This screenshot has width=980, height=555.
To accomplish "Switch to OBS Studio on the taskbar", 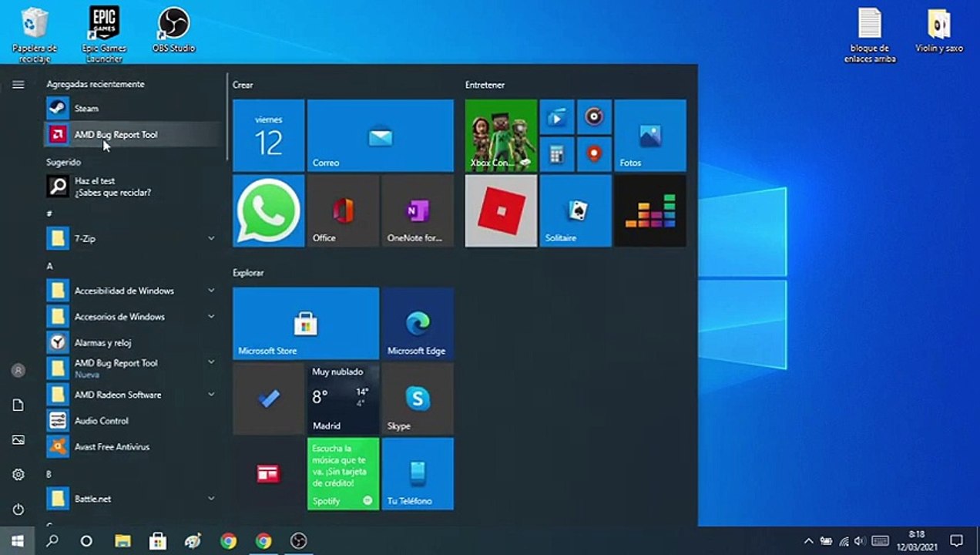I will pyautogui.click(x=298, y=541).
